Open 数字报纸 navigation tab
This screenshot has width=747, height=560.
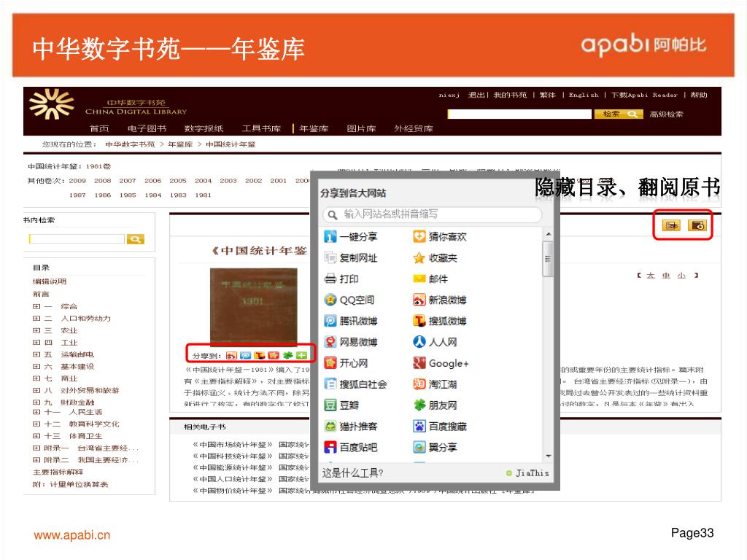[204, 128]
